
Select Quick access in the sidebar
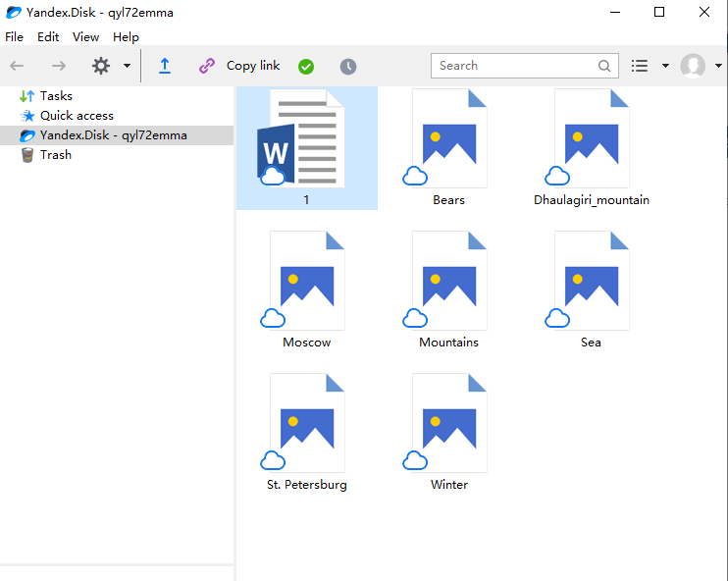tap(67, 115)
